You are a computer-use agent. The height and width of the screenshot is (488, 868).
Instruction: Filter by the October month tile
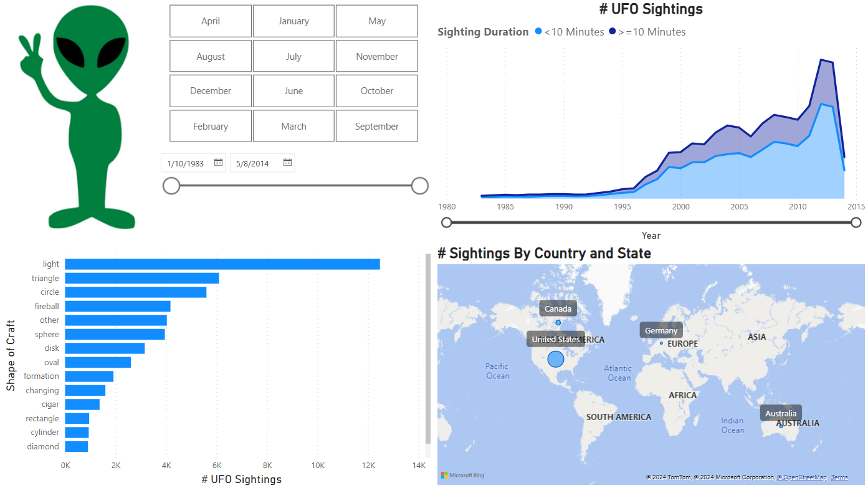click(x=376, y=91)
